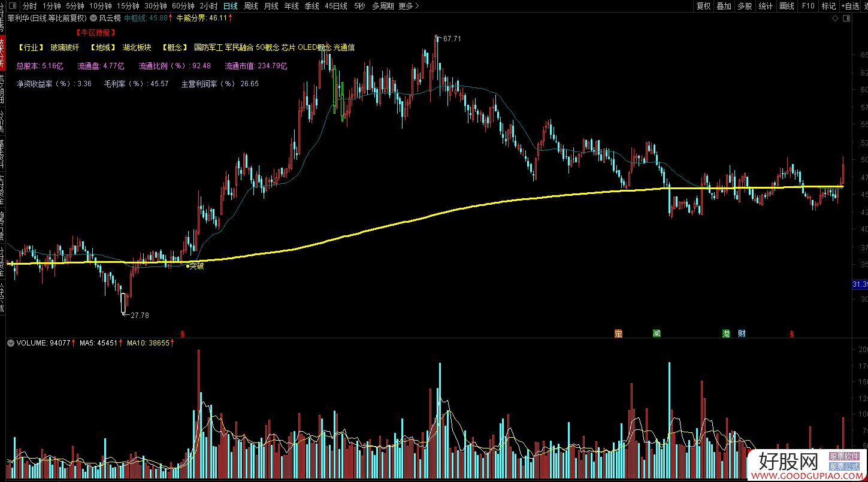868x482 pixels.
Task: Click the 流通盘: 4.77亿 value
Action: [x=101, y=66]
